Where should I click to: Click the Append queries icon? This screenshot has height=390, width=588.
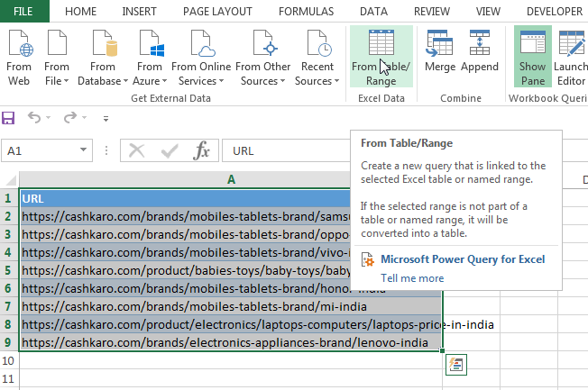tap(480, 50)
